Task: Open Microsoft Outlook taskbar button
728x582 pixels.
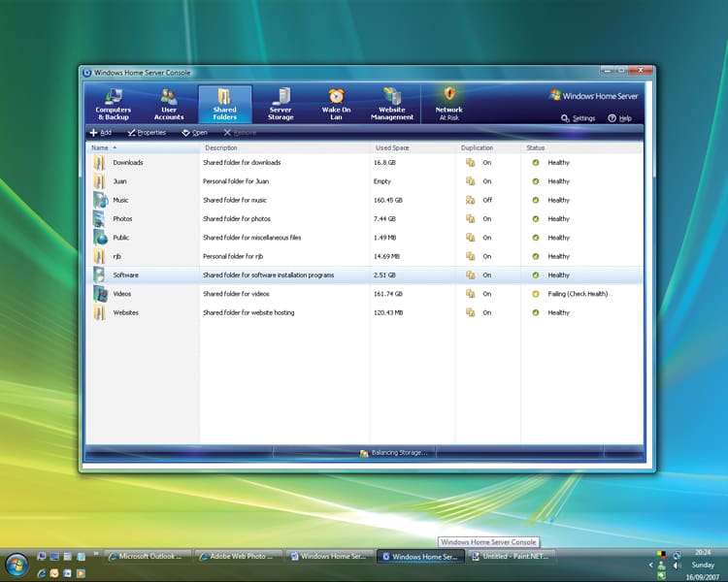Action: pyautogui.click(x=149, y=556)
